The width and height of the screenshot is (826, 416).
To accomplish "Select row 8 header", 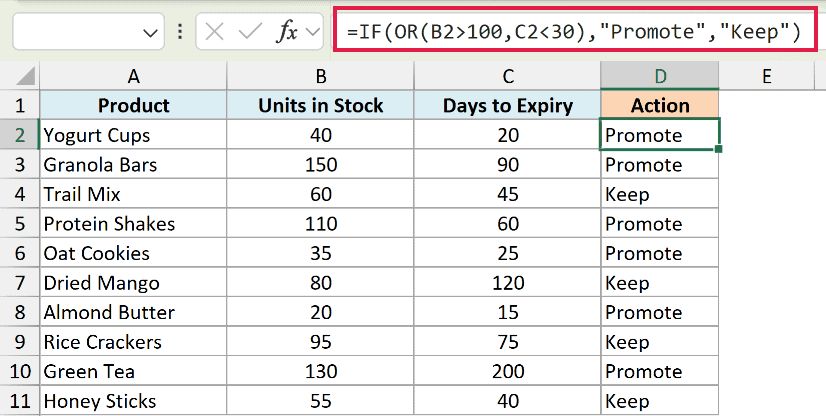I will pos(19,312).
